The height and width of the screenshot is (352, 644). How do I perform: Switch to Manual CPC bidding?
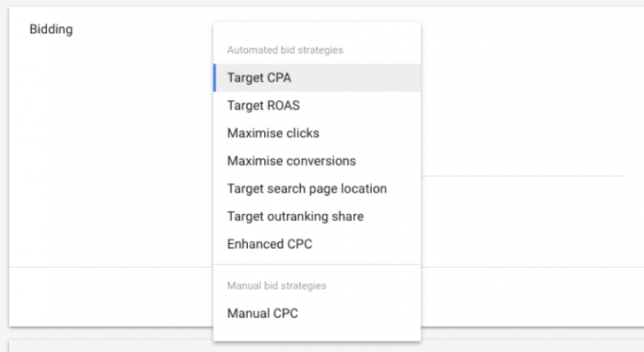(263, 313)
